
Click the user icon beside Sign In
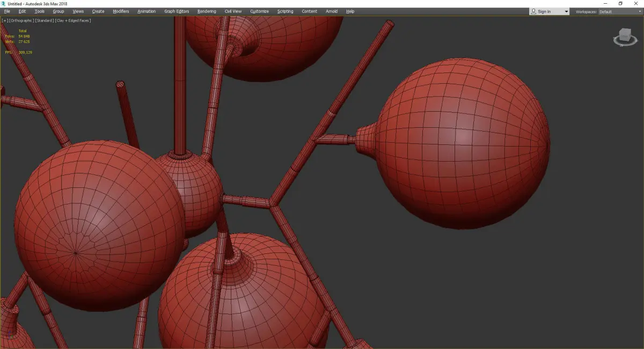(533, 11)
